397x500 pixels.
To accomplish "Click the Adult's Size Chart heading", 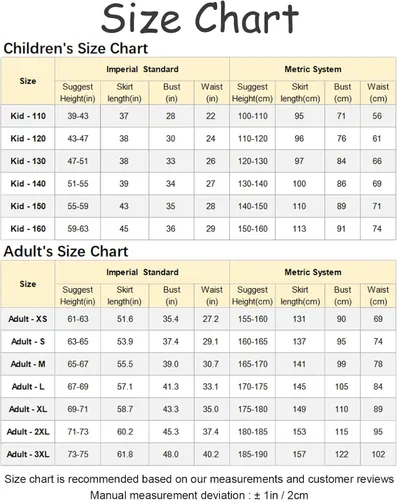I will click(66, 251).
